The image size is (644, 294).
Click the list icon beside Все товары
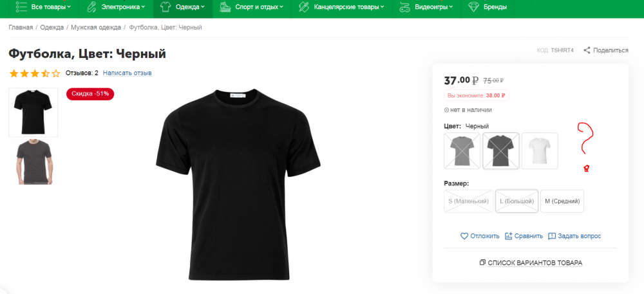coord(21,7)
